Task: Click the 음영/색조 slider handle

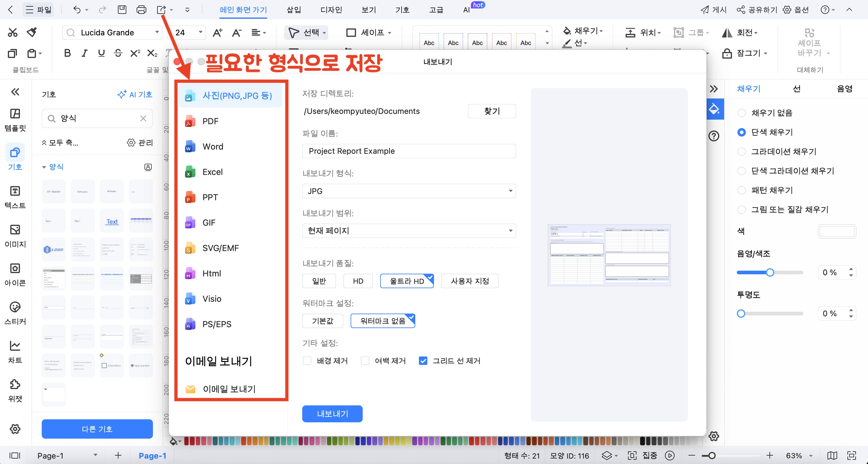Action: pyautogui.click(x=769, y=272)
